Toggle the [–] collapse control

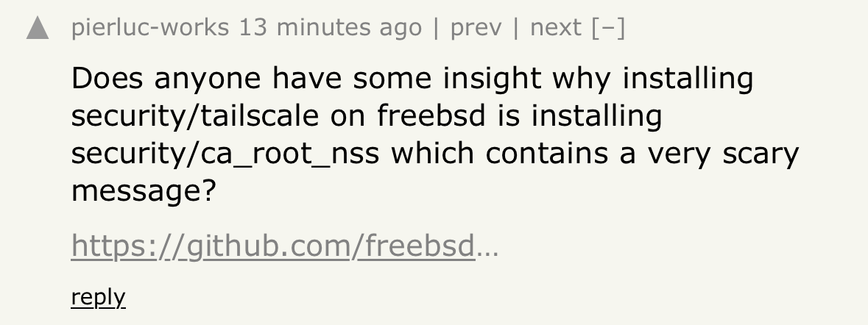click(x=608, y=28)
